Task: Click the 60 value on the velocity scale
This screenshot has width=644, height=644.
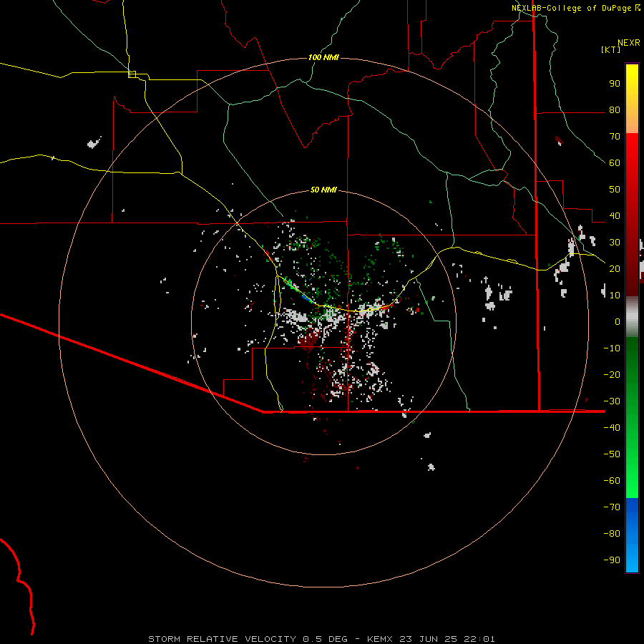Action: pos(615,162)
